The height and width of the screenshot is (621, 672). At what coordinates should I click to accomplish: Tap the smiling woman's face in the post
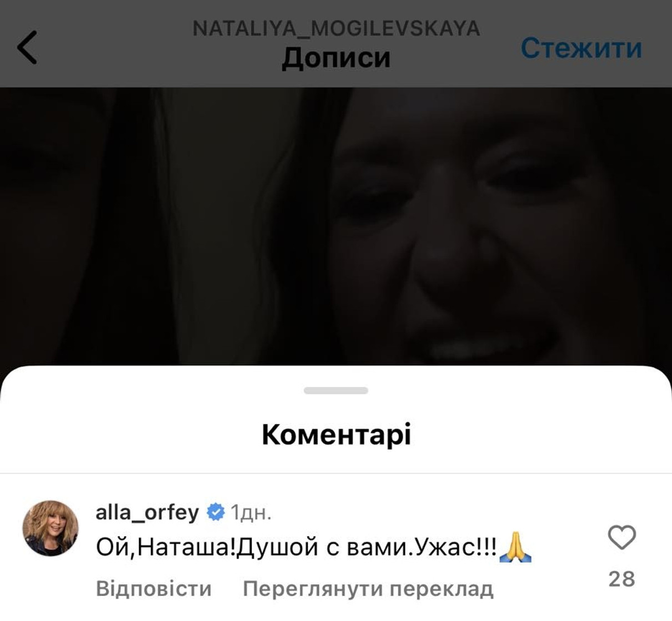pos(489,233)
